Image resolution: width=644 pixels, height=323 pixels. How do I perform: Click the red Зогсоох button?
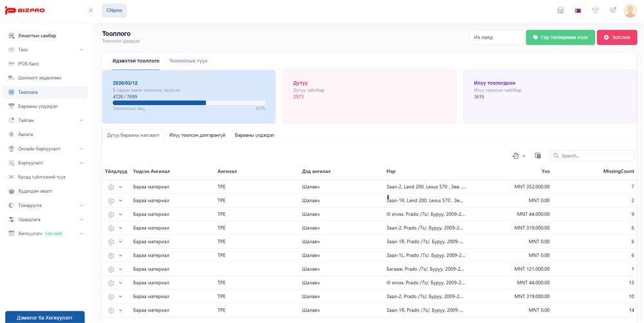pyautogui.click(x=617, y=37)
